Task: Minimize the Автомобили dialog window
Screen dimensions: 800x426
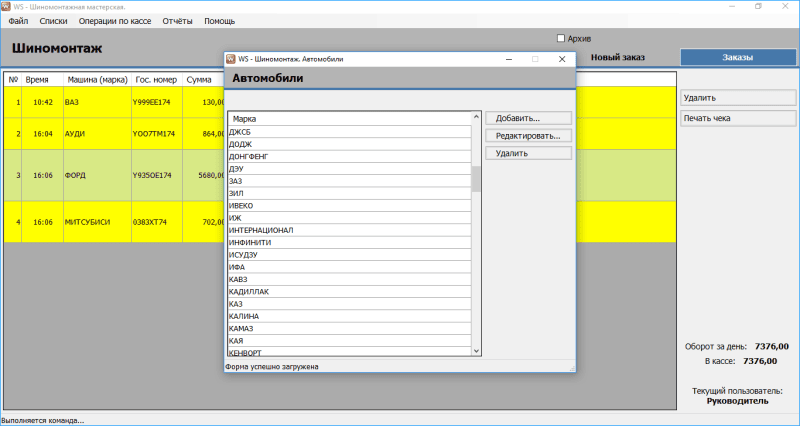Action: click(510, 59)
